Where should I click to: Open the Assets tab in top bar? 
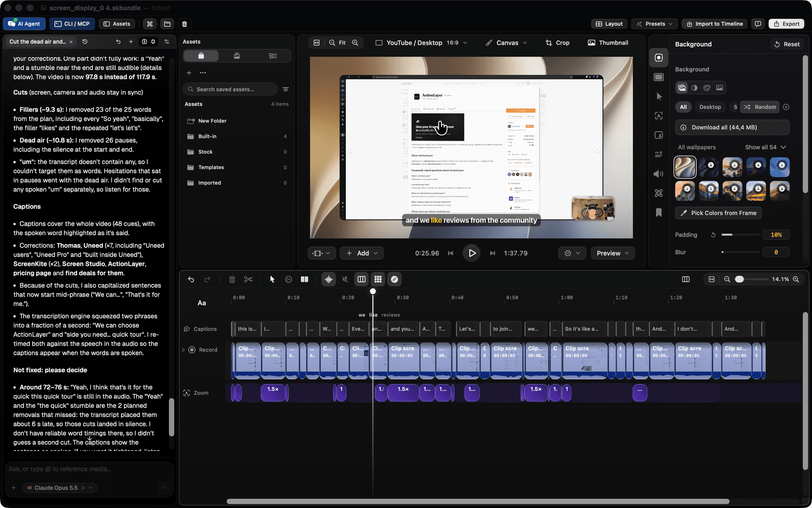click(x=117, y=24)
